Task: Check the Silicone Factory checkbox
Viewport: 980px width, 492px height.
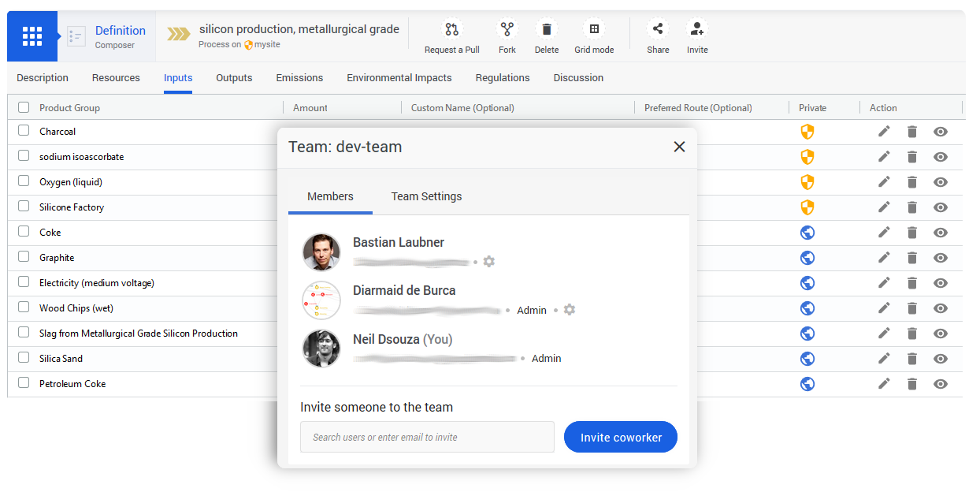Action: coord(24,207)
